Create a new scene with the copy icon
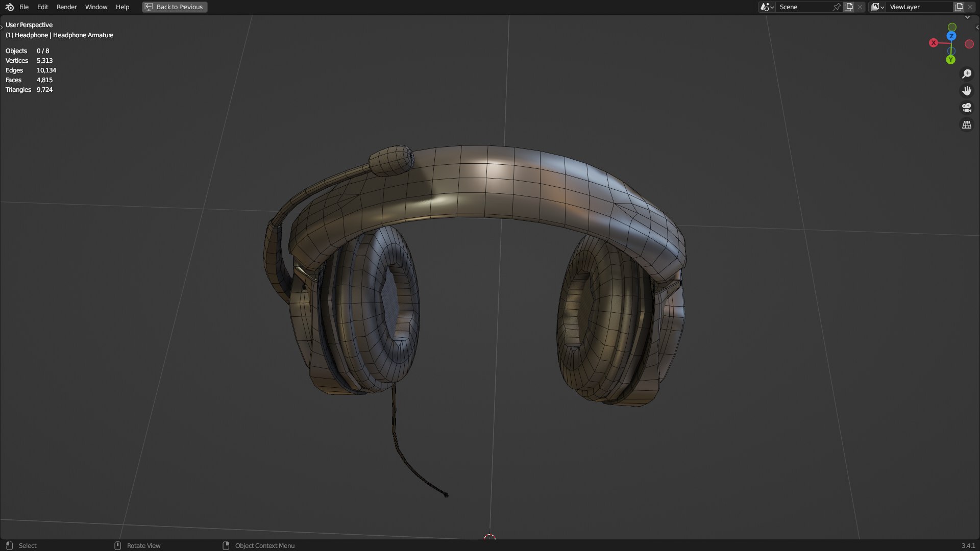Screen dimensions: 980x551 [849, 7]
